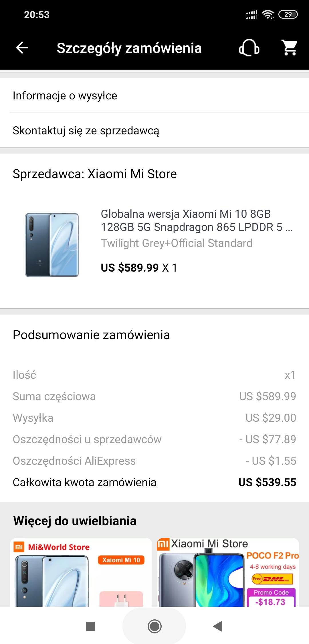The height and width of the screenshot is (644, 309).
Task: Tap the Wi-Fi status icon
Action: tap(268, 14)
